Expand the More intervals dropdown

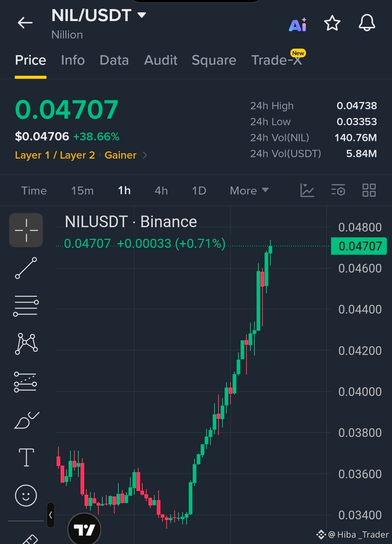point(249,191)
